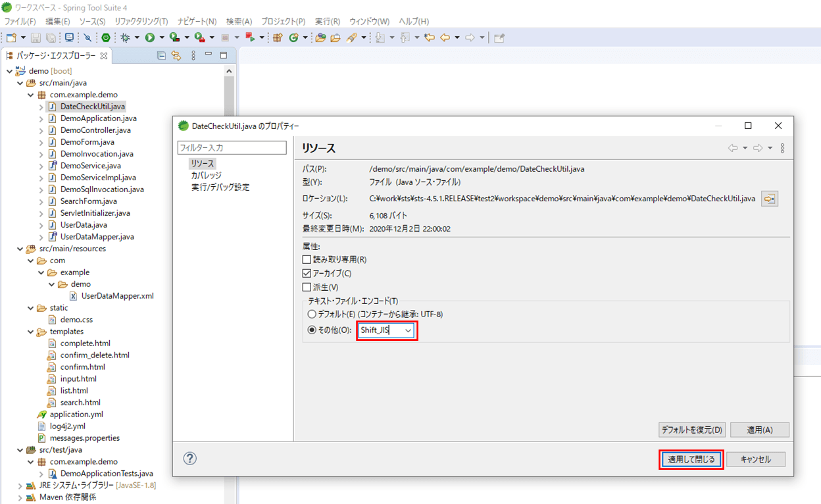The width and height of the screenshot is (821, 504).
Task: Open the リファクタリング menu
Action: point(141,22)
